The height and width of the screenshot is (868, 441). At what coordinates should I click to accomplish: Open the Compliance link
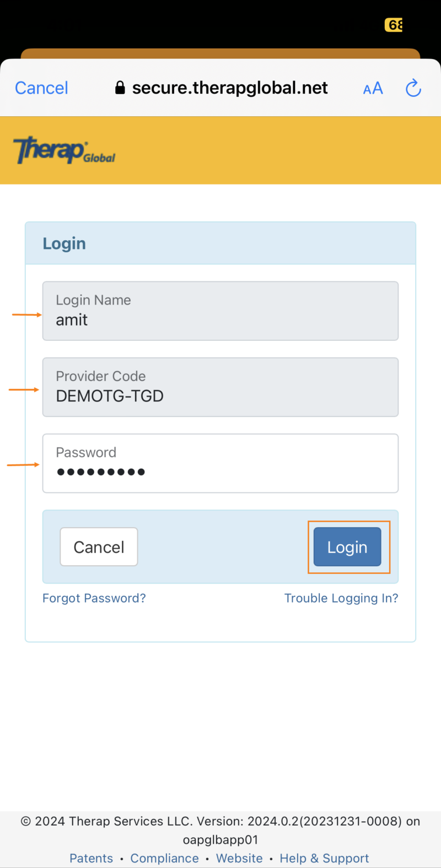164,858
